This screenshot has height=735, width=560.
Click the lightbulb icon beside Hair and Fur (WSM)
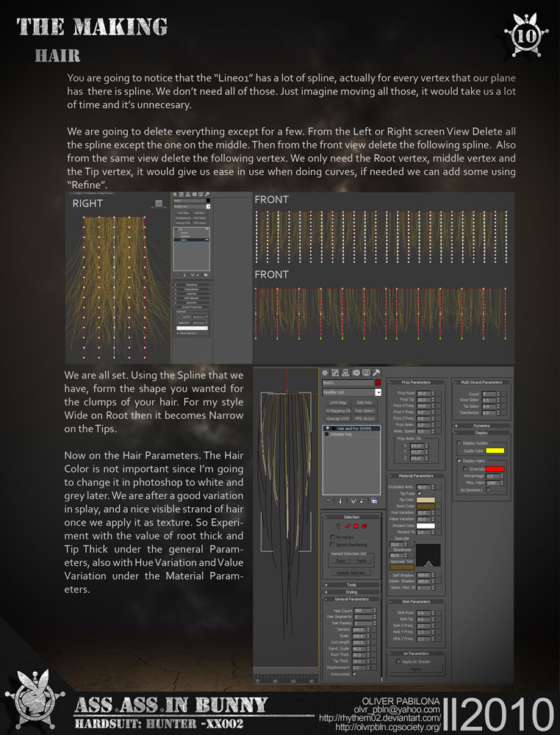327,429
